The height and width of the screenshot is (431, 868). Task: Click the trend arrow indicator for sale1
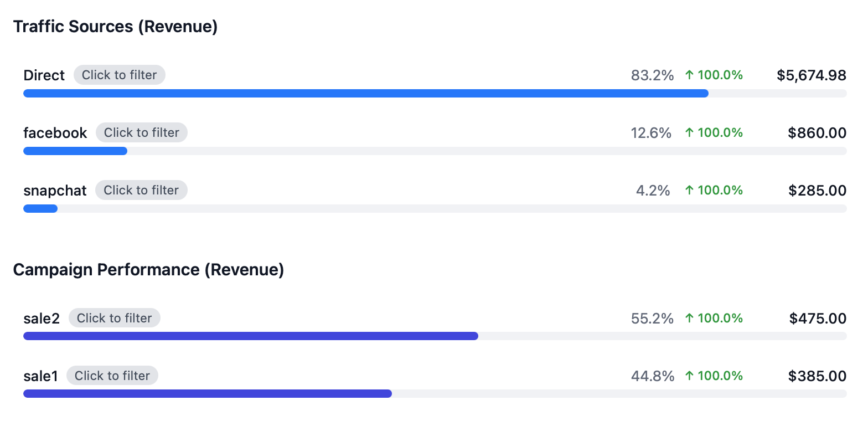tap(688, 376)
